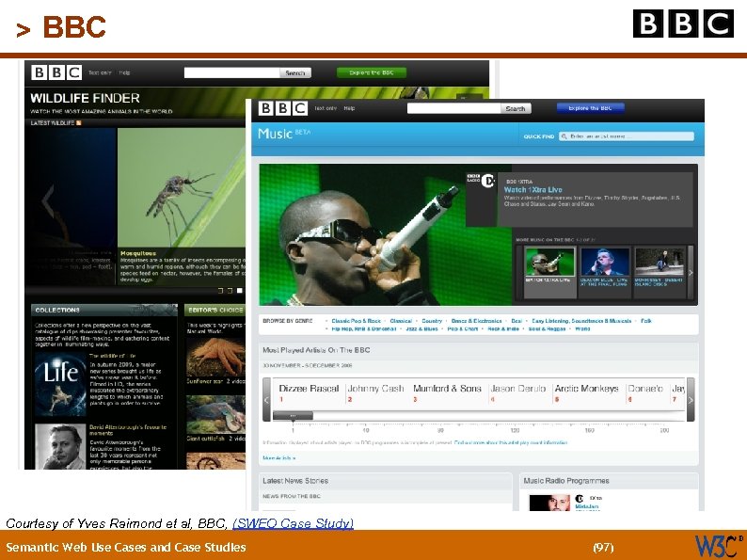Click the search field in the Wildlife Finder header
The height and width of the screenshot is (560, 747).
[232, 72]
